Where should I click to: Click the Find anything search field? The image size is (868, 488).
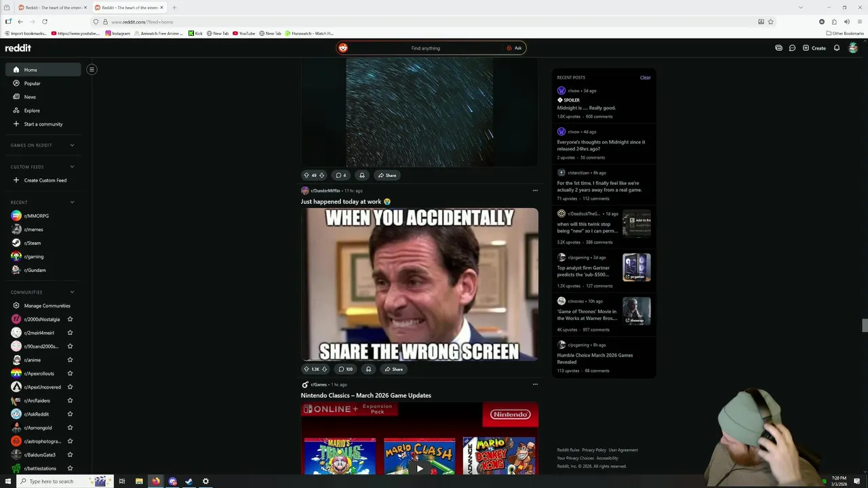point(425,48)
